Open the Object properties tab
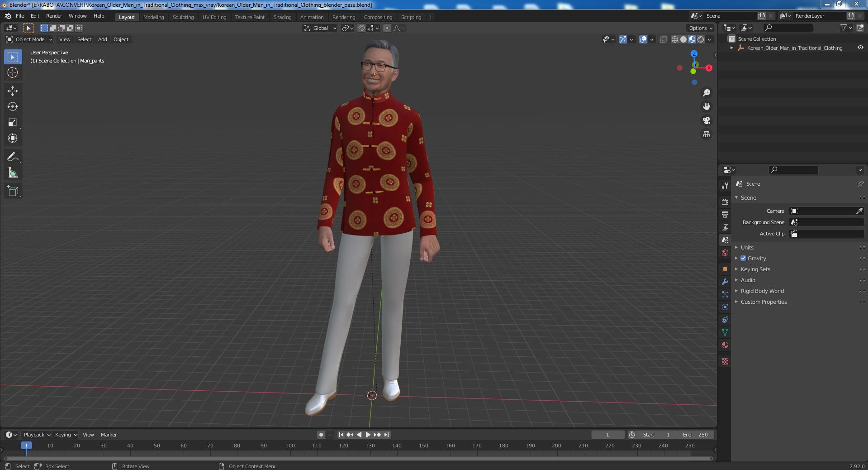868x470 pixels. 725,269
